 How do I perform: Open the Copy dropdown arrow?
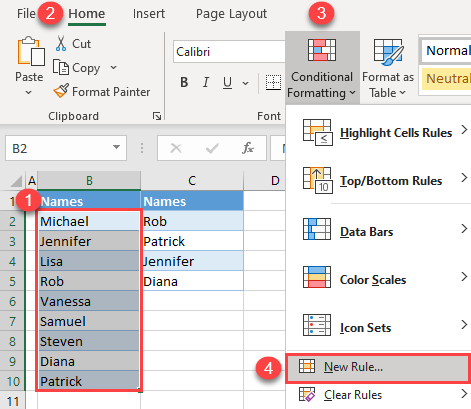113,68
